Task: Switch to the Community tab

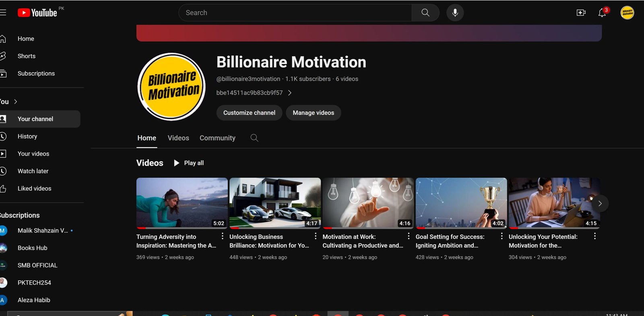Action: point(217,138)
